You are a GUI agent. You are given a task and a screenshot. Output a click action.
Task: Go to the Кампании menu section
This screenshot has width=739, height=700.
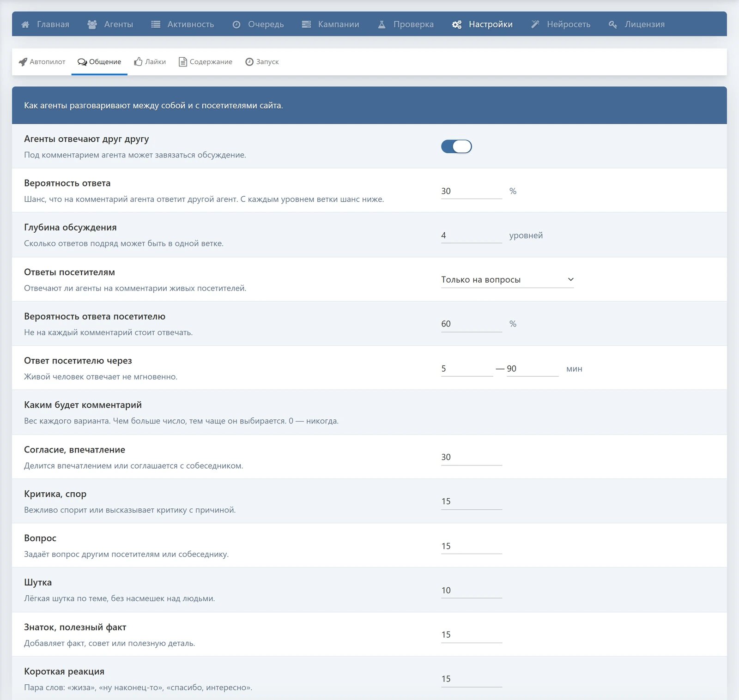click(330, 24)
